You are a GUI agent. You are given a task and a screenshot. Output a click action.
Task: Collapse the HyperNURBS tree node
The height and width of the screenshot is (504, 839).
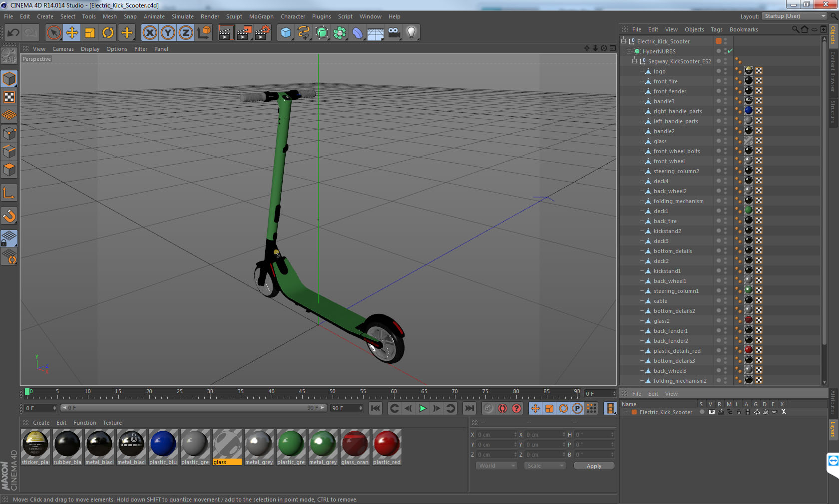tap(629, 51)
